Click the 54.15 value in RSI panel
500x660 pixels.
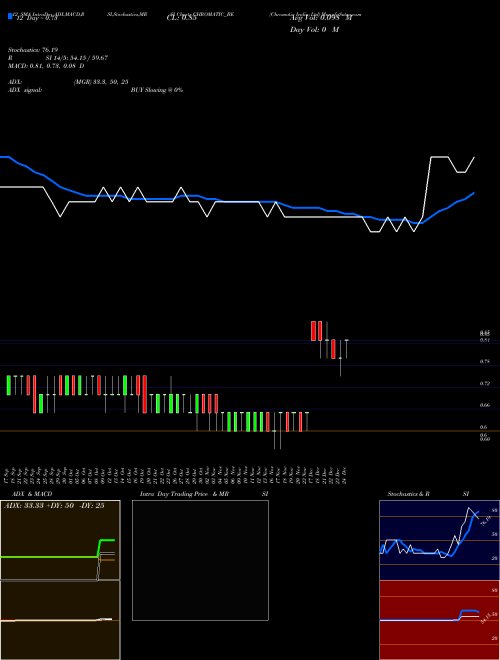tap(486, 618)
